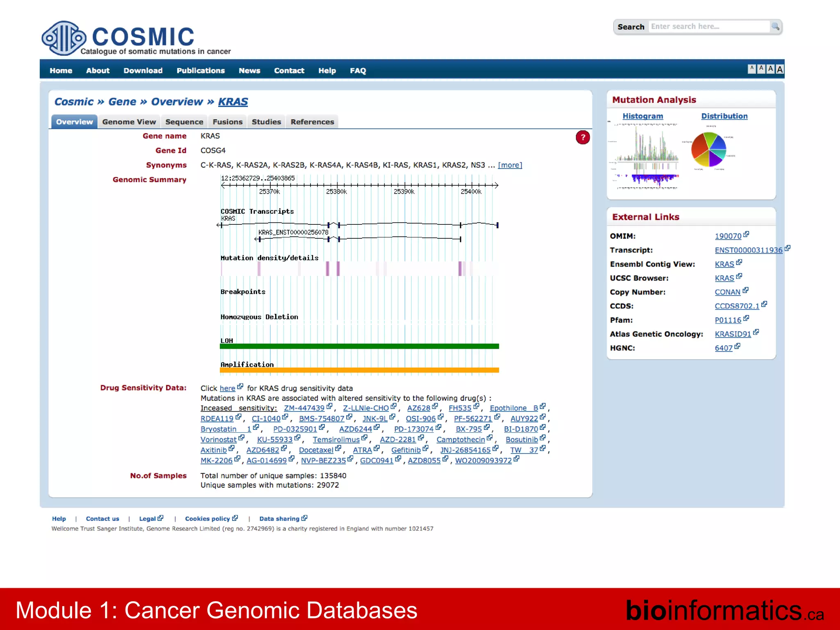Open the CONAN copy number link
840x630 pixels.
click(x=728, y=292)
